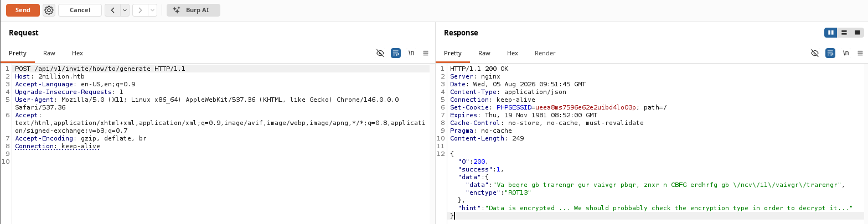Select top-bottom split layout icon
Image resolution: width=868 pixels, height=224 pixels.
844,33
